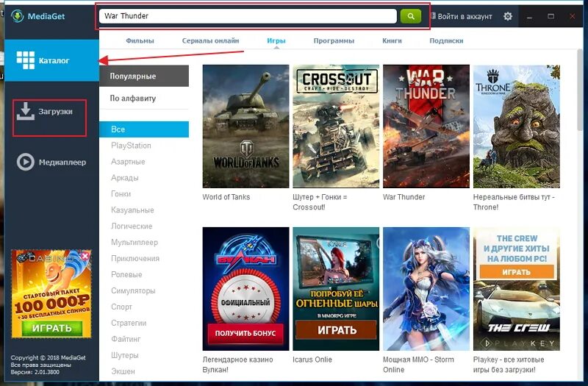
Task: Click the Icarus Onlie caption
Action: (312, 360)
